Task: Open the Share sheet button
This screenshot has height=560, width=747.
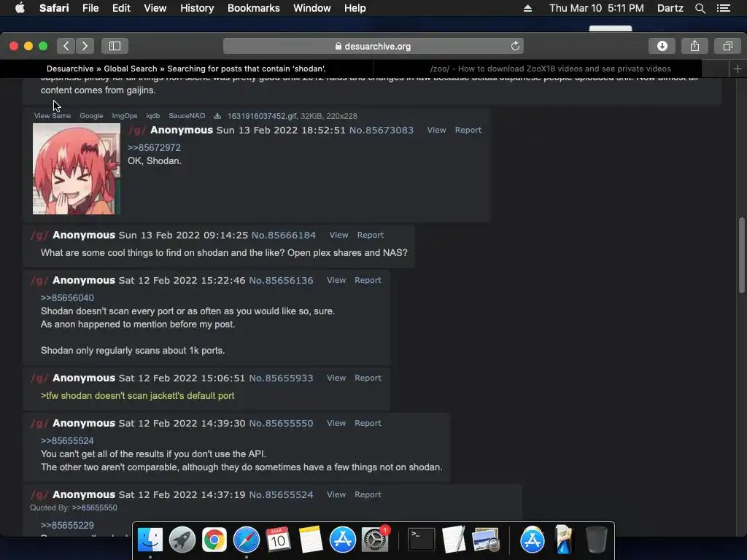Action: [695, 46]
